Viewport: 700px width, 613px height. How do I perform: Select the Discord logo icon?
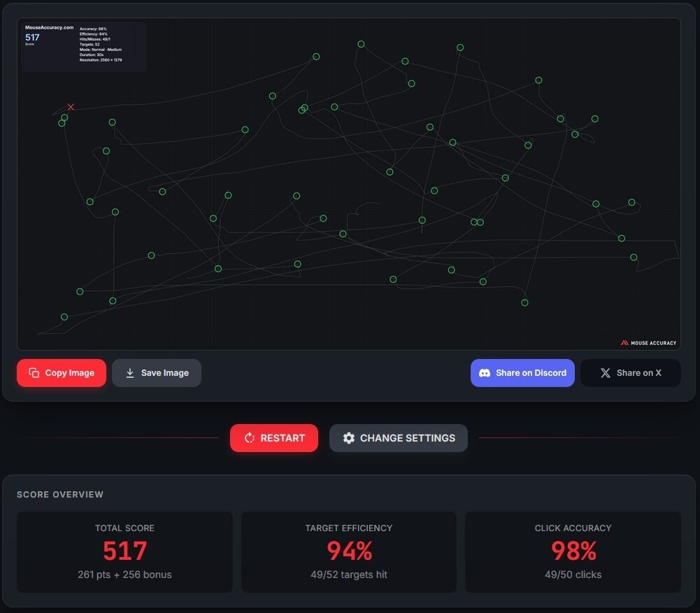pos(484,373)
